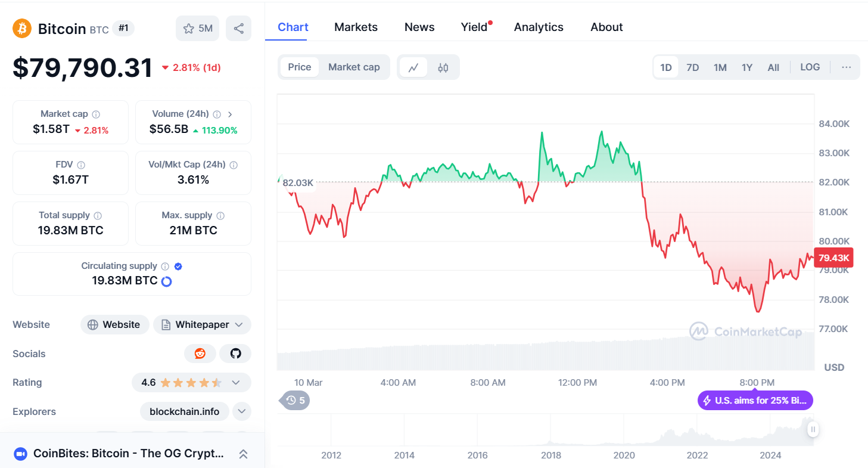868x468 pixels.
Task: Click the 79.43K current price label
Action: click(834, 258)
